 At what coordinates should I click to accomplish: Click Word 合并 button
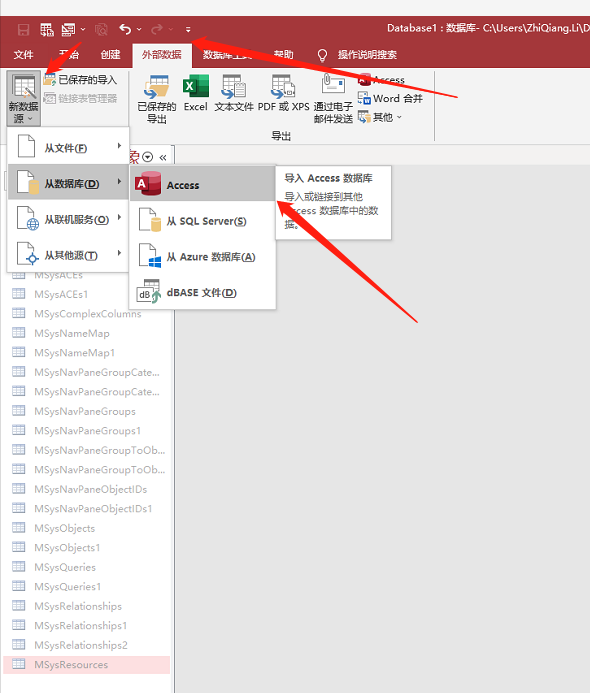coord(390,98)
